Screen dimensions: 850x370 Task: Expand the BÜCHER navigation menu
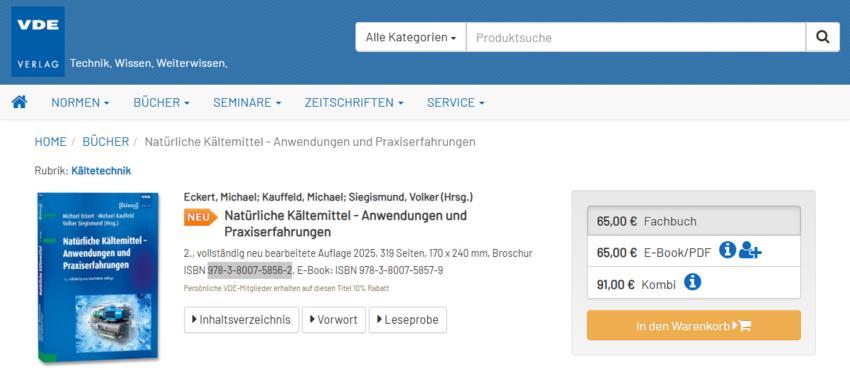pos(162,102)
